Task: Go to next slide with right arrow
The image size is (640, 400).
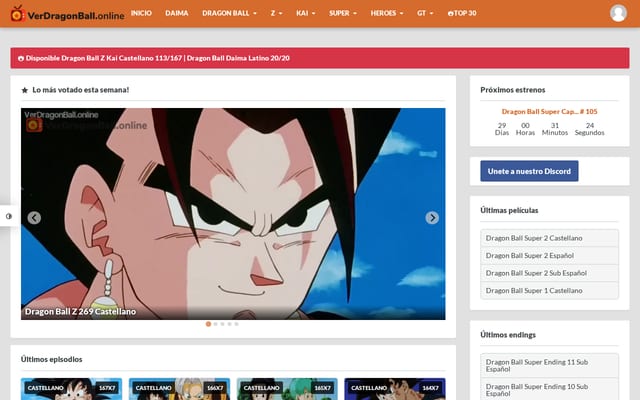Action: (432, 218)
